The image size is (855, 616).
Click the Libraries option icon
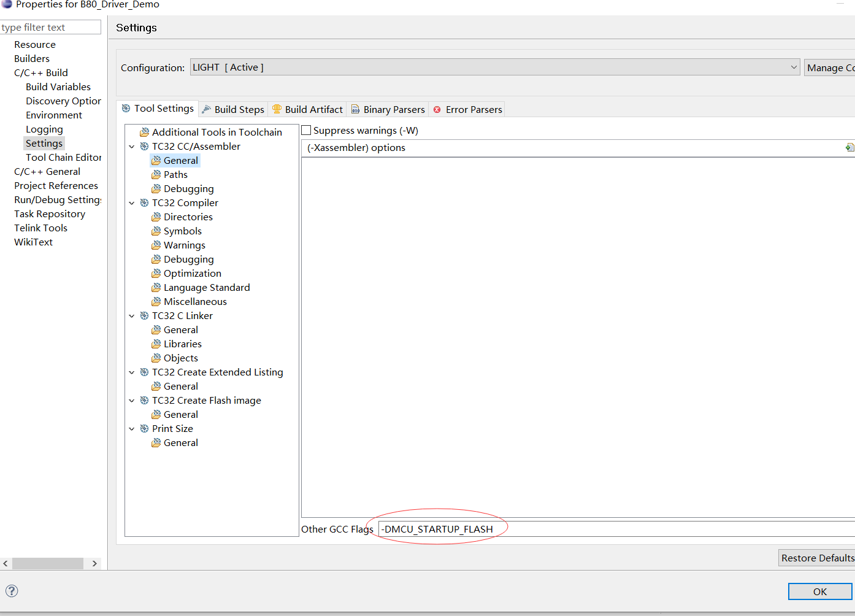[x=156, y=344]
